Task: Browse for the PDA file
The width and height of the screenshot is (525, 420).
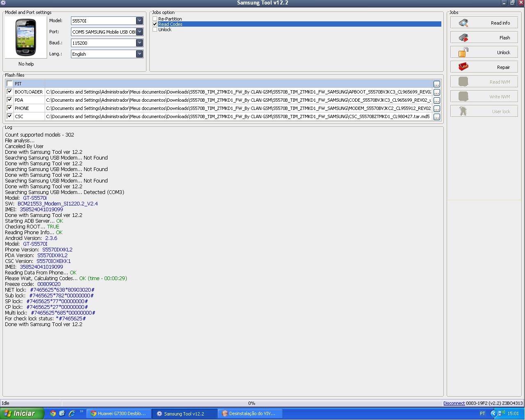Action: point(436,100)
